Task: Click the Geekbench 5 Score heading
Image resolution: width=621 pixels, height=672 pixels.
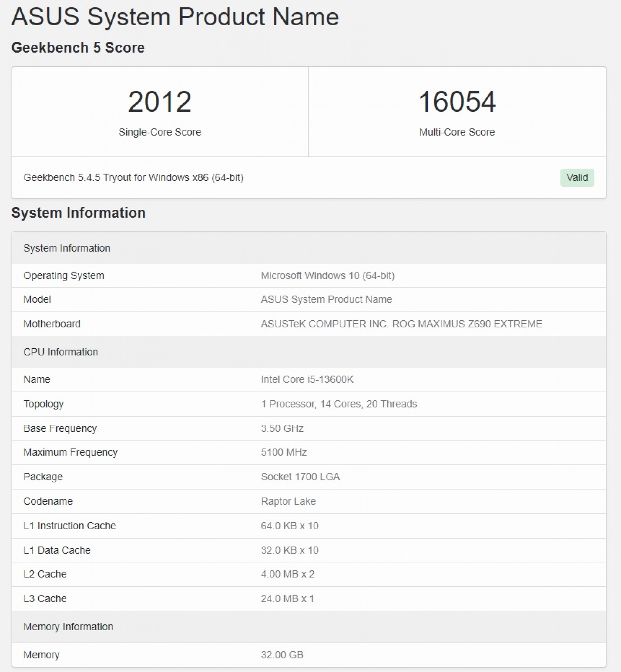Action: pos(78,48)
